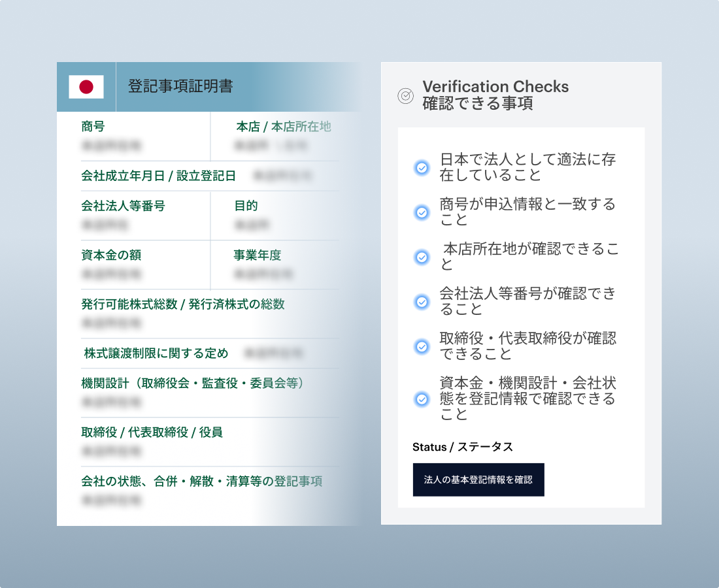Click checkmark beside 日本で法人として適法に存在
The image size is (719, 588).
pyautogui.click(x=422, y=168)
